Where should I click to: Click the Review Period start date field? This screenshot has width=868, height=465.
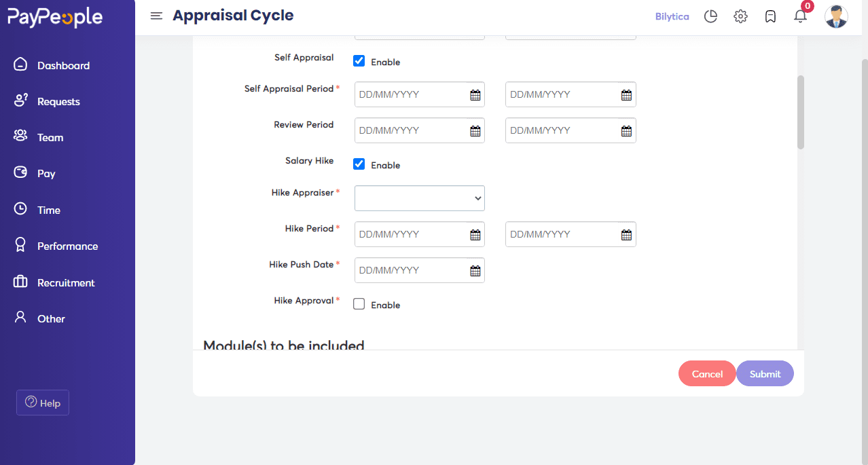coord(420,130)
